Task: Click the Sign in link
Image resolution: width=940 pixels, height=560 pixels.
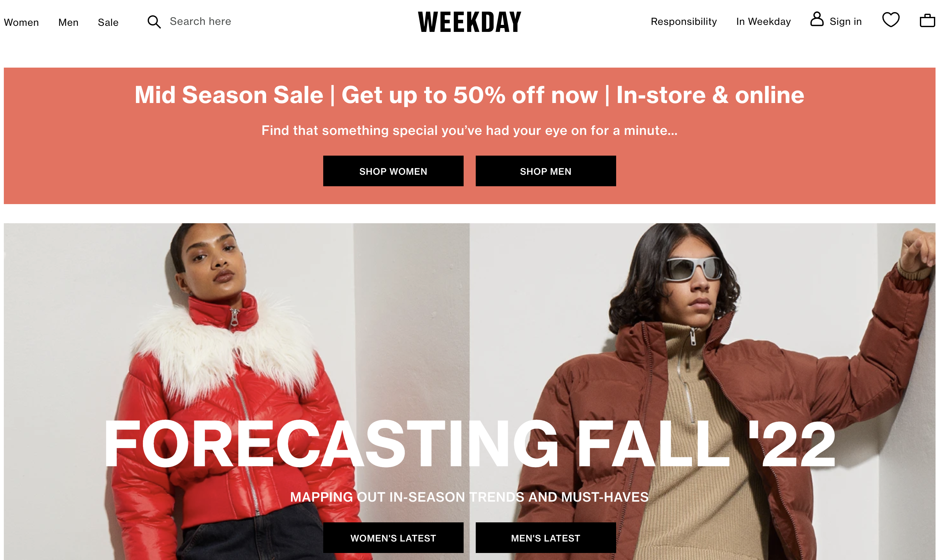Action: 846,21
